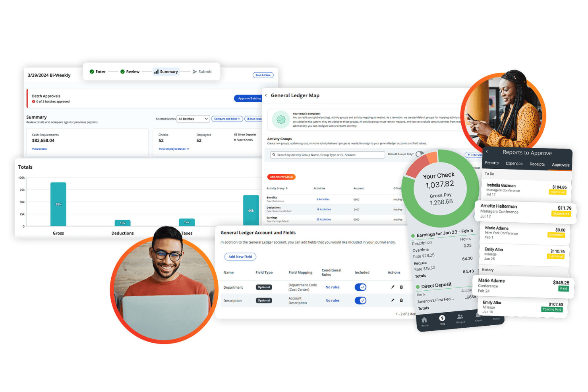Click the Summary bar chart step icon
Image resolution: width=588 pixels, height=392 pixels.
tap(157, 71)
